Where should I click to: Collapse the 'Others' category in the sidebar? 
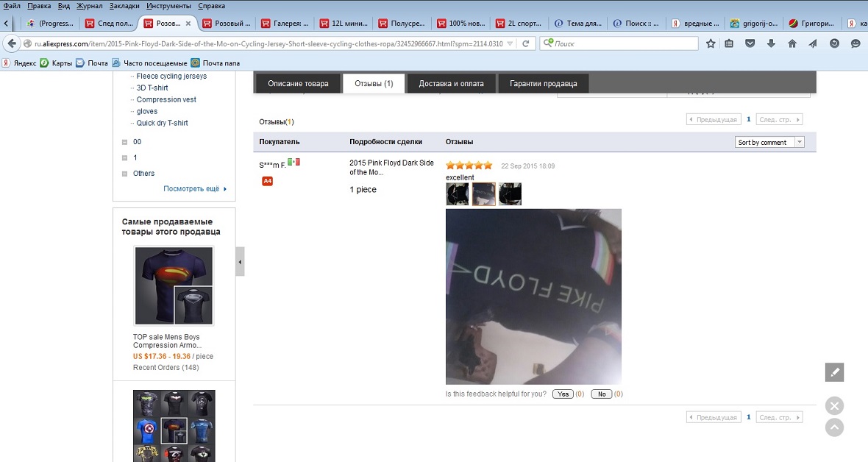click(x=125, y=174)
